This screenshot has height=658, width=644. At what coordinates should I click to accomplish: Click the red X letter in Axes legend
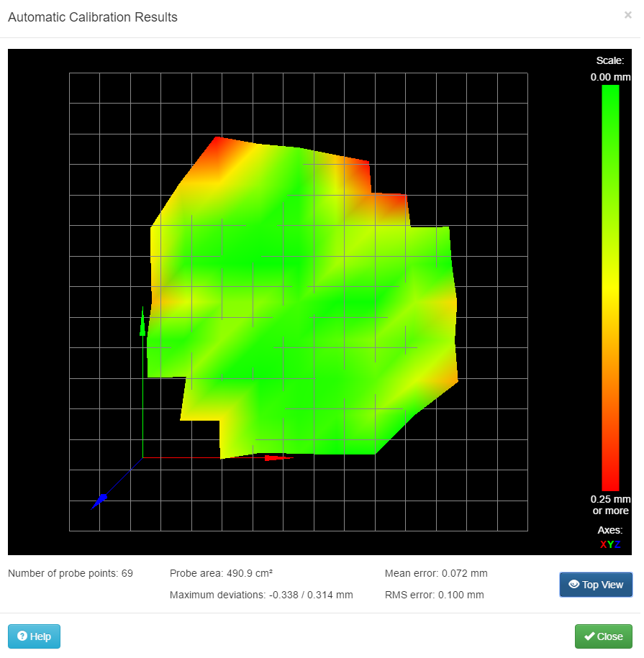click(x=603, y=544)
